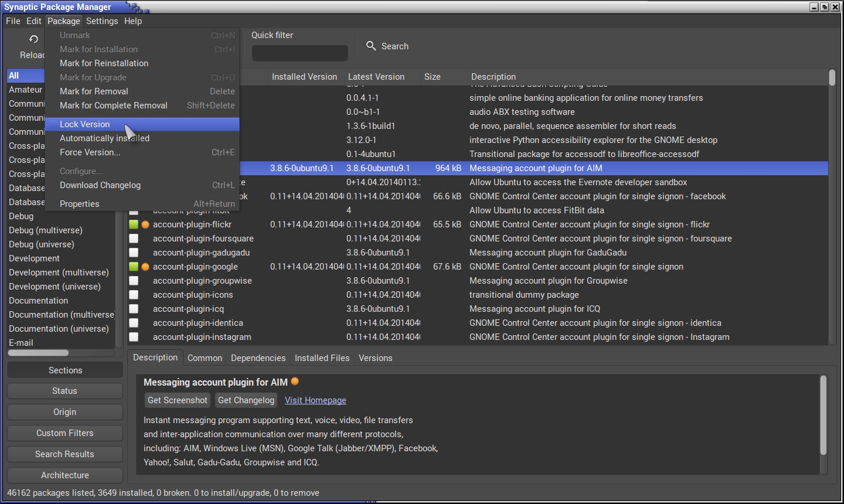
Task: Check the account-plugin-instagram status box
Action: point(134,337)
